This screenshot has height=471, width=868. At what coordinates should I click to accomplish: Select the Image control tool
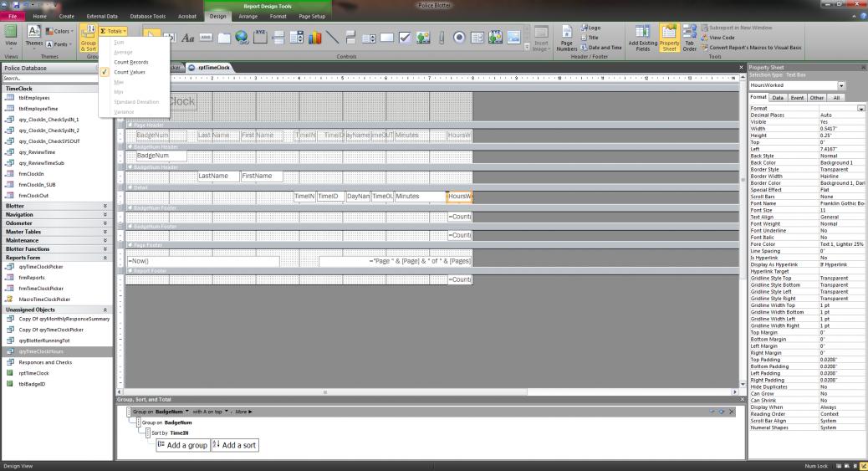513,38
